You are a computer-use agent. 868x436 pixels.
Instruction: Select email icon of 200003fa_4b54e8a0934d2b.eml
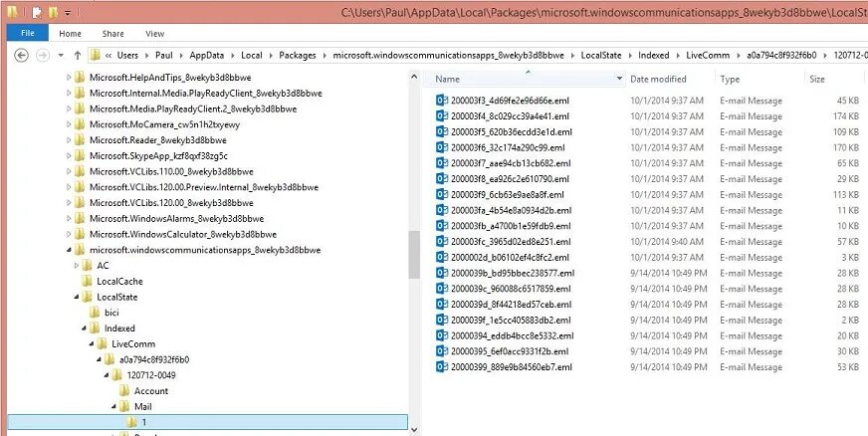(441, 210)
